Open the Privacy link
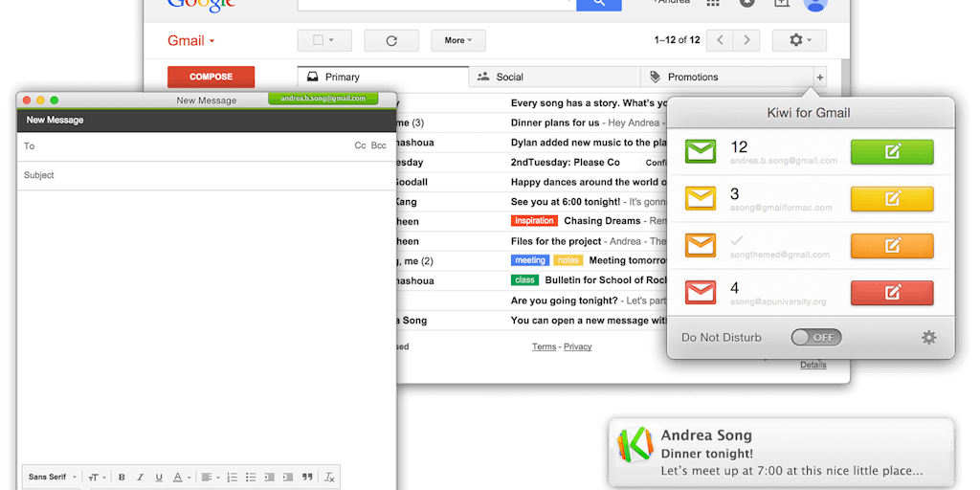 (x=577, y=346)
